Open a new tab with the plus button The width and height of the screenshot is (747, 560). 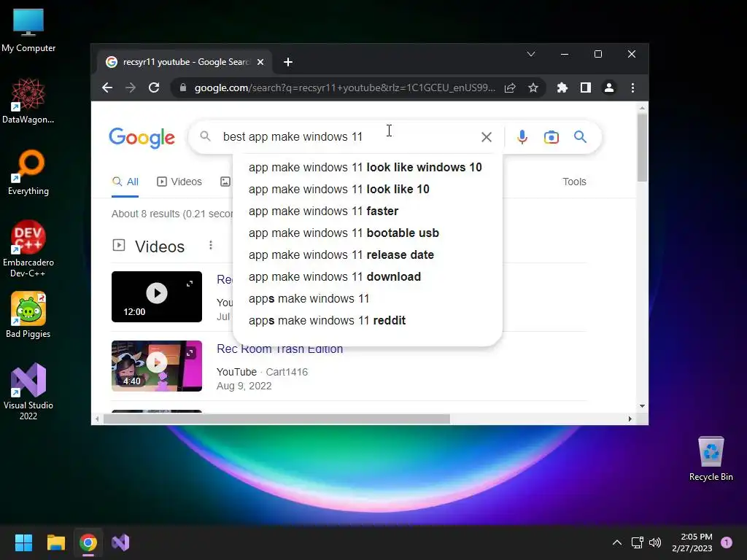(287, 62)
